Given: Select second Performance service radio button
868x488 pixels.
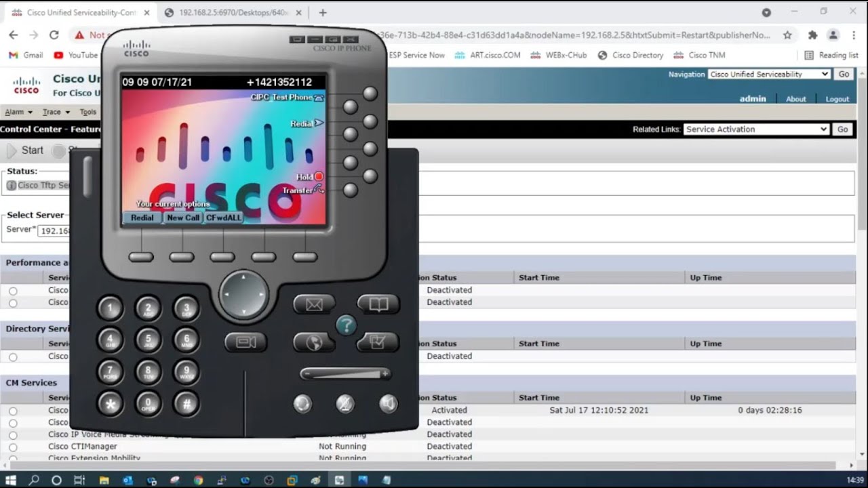Looking at the screenshot, I should point(13,303).
